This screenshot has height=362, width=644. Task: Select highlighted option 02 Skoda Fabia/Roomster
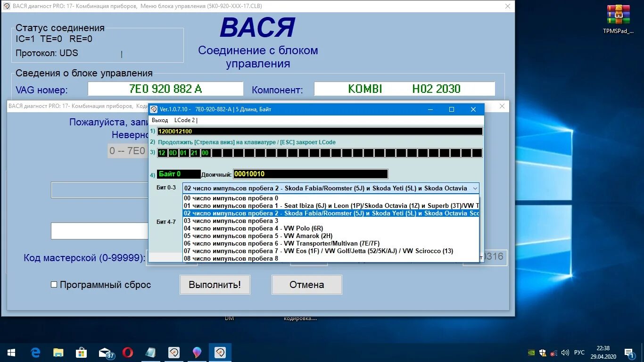(x=331, y=214)
